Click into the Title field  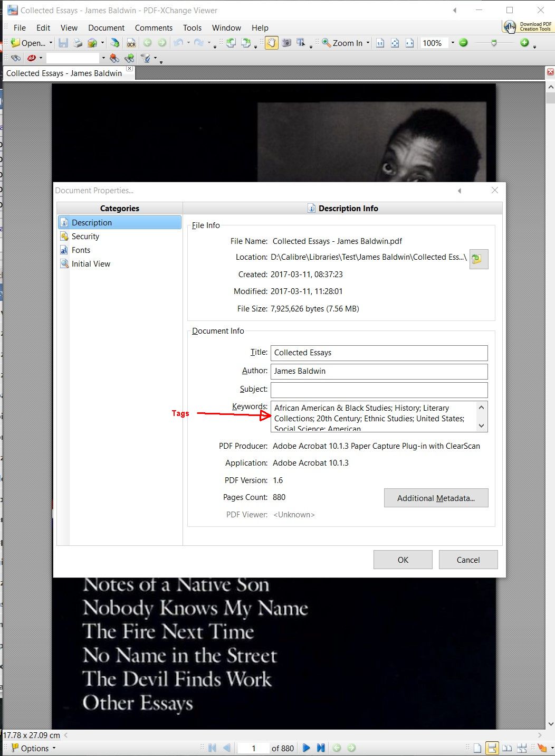pyautogui.click(x=379, y=353)
